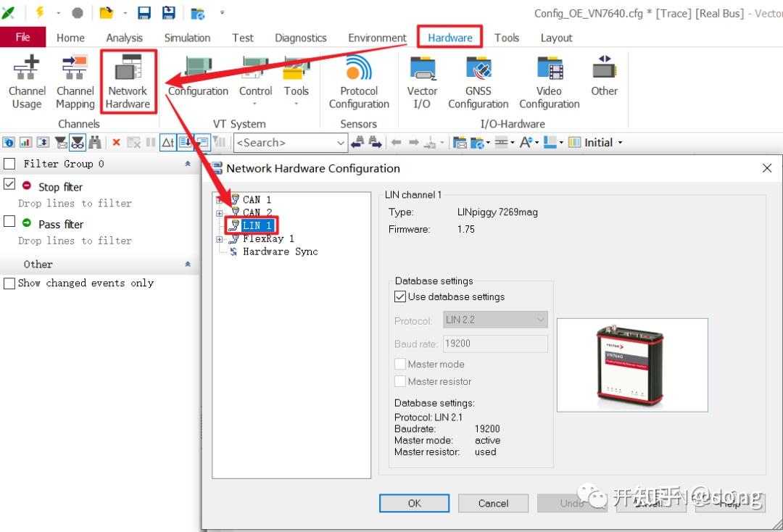Select the CAN 1 tree item label
783x532 pixels.
[257, 199]
